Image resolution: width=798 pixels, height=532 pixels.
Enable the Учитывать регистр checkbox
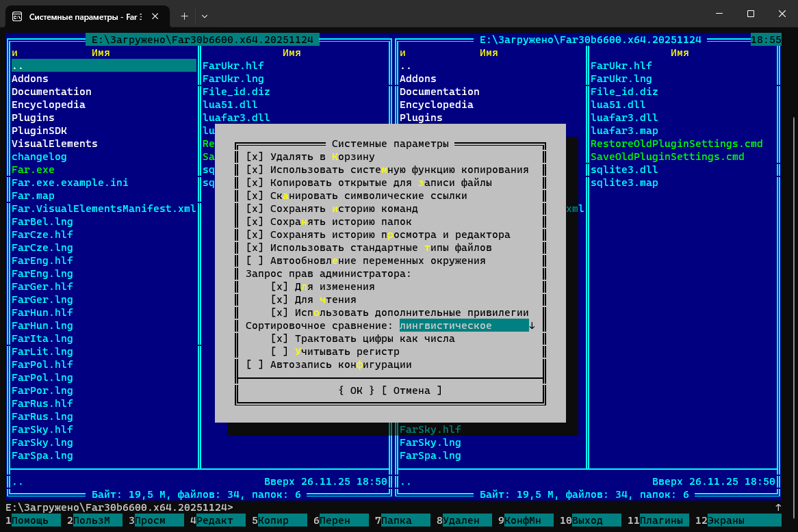point(279,351)
